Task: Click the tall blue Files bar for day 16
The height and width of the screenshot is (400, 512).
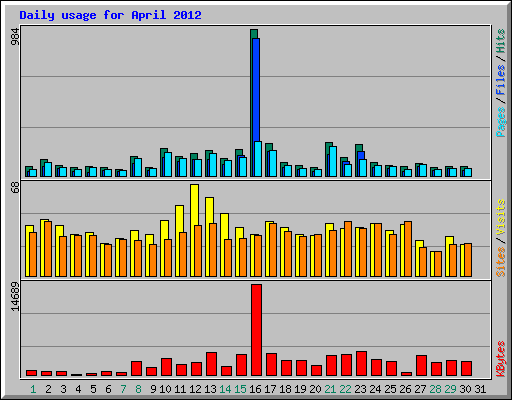Action: [x=256, y=90]
